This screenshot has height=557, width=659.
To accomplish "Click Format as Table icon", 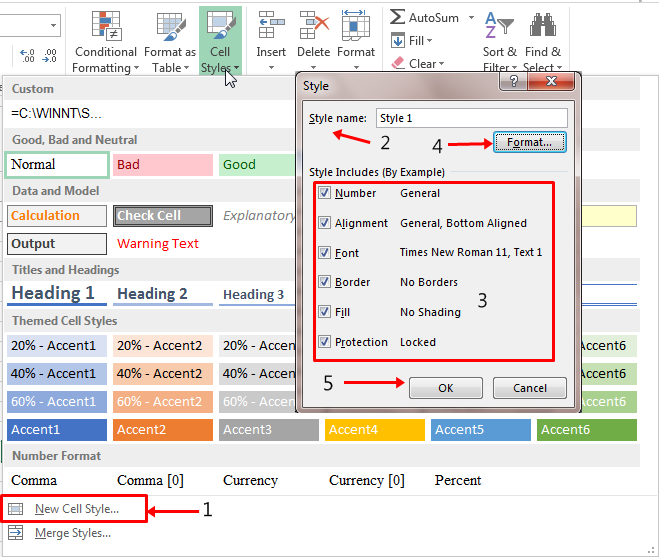I will pos(171,26).
